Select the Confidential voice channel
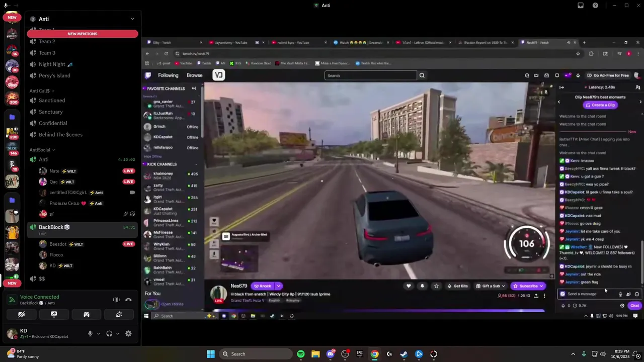This screenshot has height=362, width=644. click(x=83, y=123)
